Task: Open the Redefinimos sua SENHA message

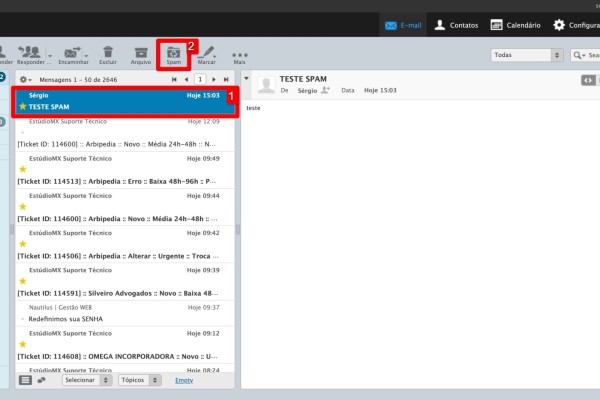Action: click(x=125, y=313)
